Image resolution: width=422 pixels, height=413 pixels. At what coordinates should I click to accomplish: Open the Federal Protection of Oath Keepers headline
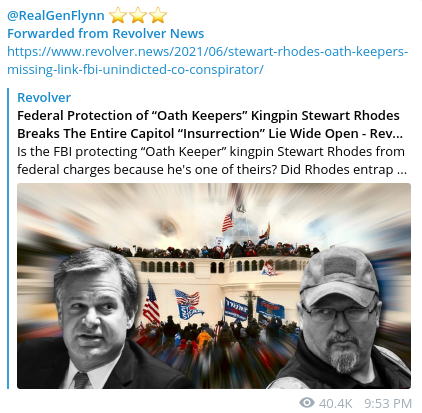click(210, 124)
